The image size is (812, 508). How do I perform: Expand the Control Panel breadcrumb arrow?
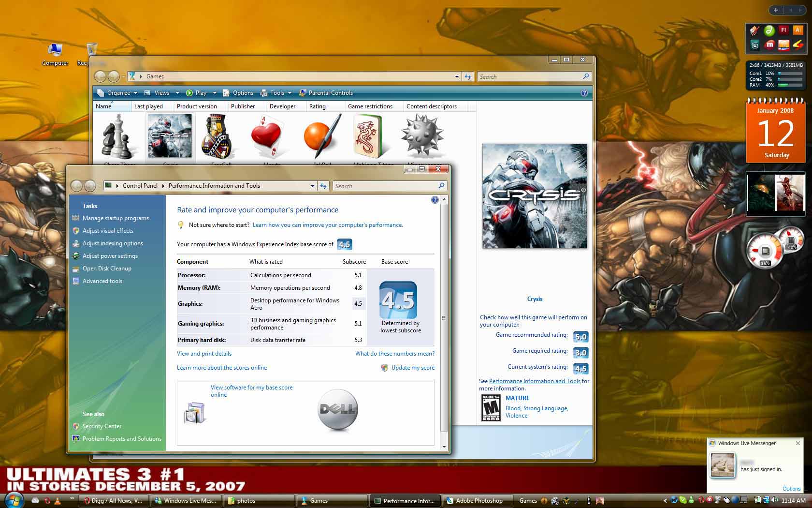pyautogui.click(x=163, y=186)
